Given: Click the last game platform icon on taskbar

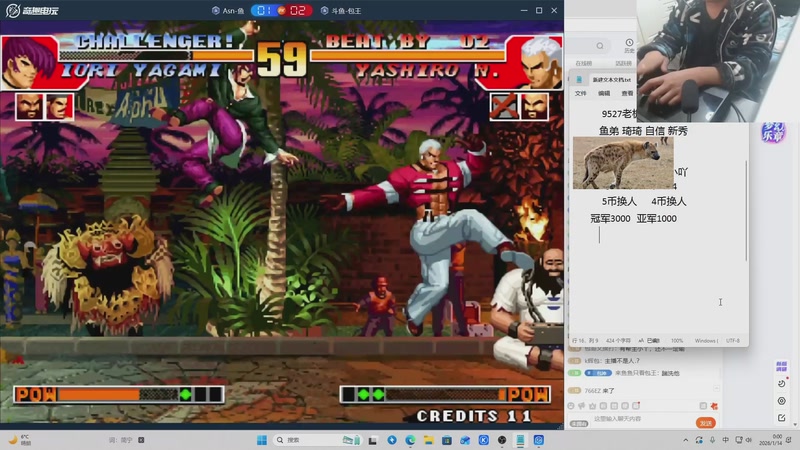Looking at the screenshot, I should 538,440.
